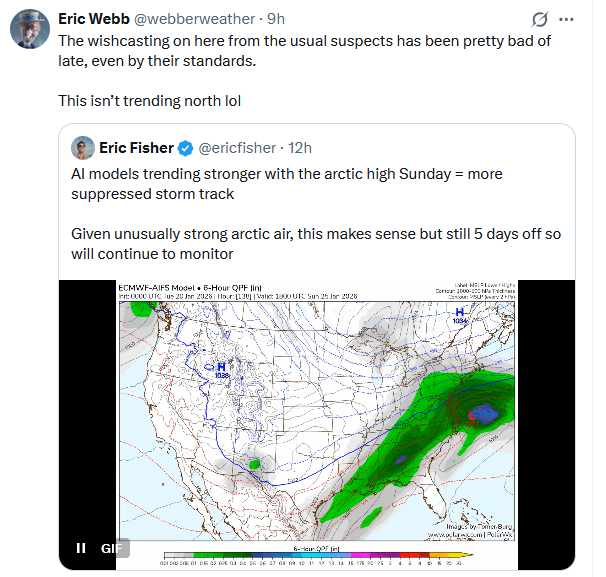Open the ECMWF-AIFS weather map GIF
This screenshot has height=577, width=606.
(317, 410)
